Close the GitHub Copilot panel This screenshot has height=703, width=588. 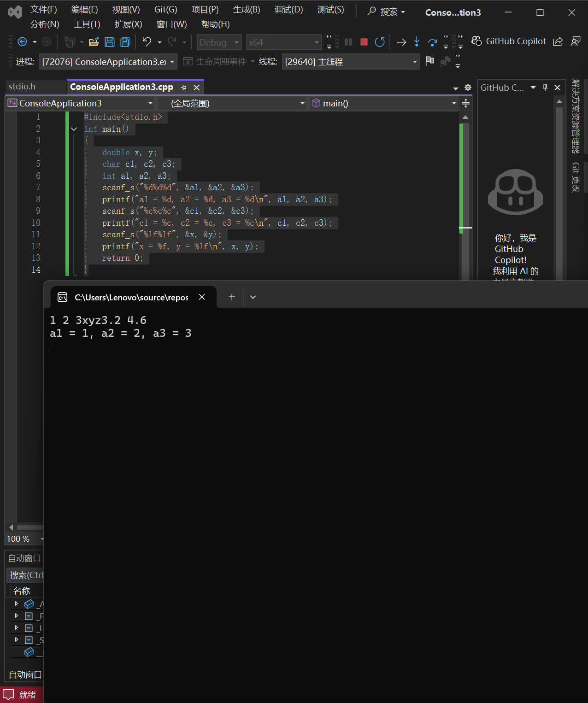557,87
